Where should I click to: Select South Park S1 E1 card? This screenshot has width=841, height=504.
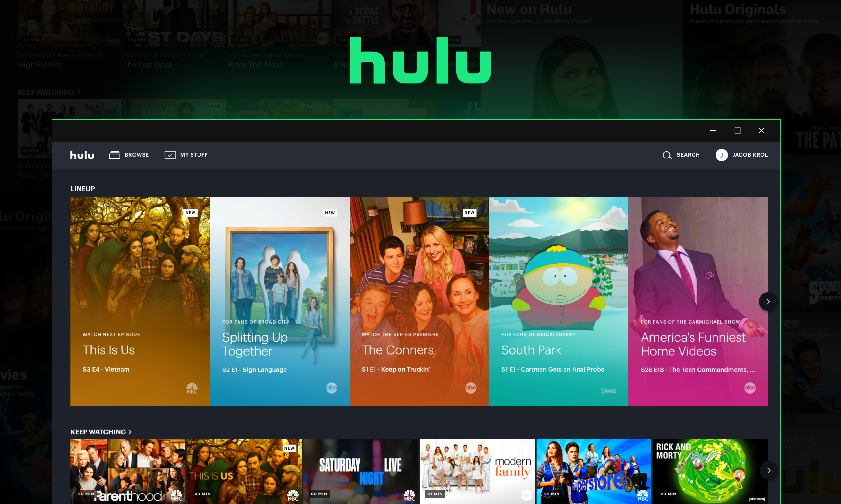(x=558, y=301)
